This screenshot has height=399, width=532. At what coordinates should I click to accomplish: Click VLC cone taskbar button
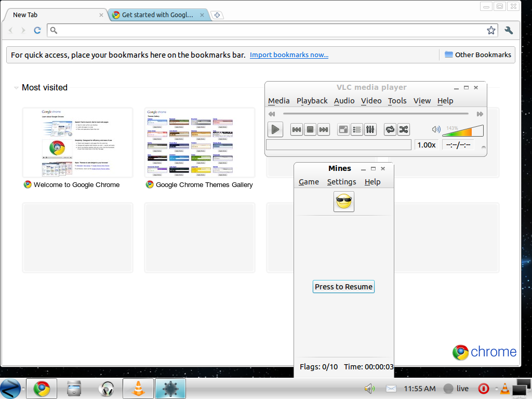138,389
